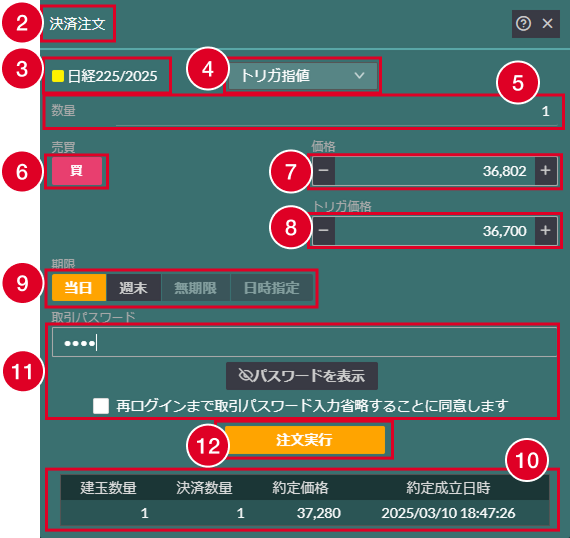This screenshot has height=538, width=570.
Task: Focus the 取引パスワード input field
Action: point(304,342)
